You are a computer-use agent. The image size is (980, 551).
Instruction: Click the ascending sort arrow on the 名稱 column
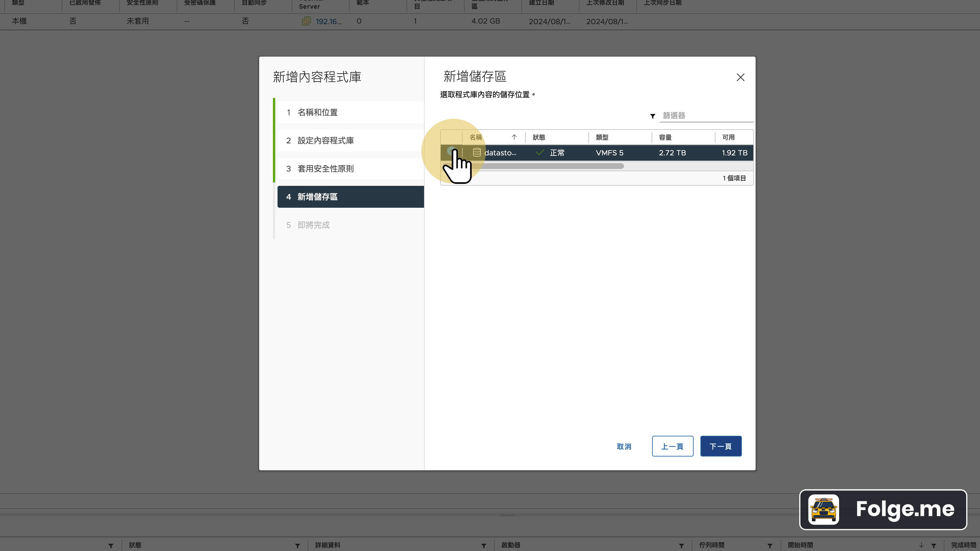point(514,137)
